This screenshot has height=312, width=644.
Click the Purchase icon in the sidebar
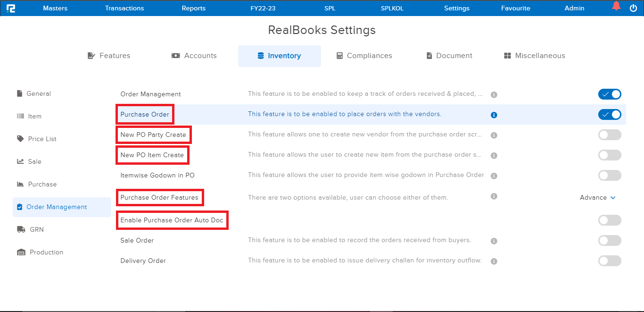pos(21,184)
